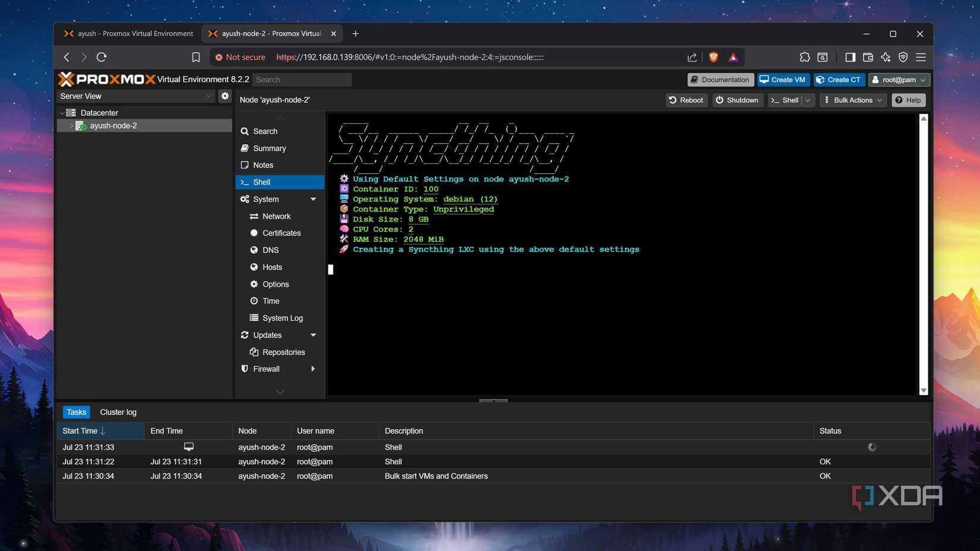980x551 pixels.
Task: Click the Help button
Action: click(x=908, y=100)
